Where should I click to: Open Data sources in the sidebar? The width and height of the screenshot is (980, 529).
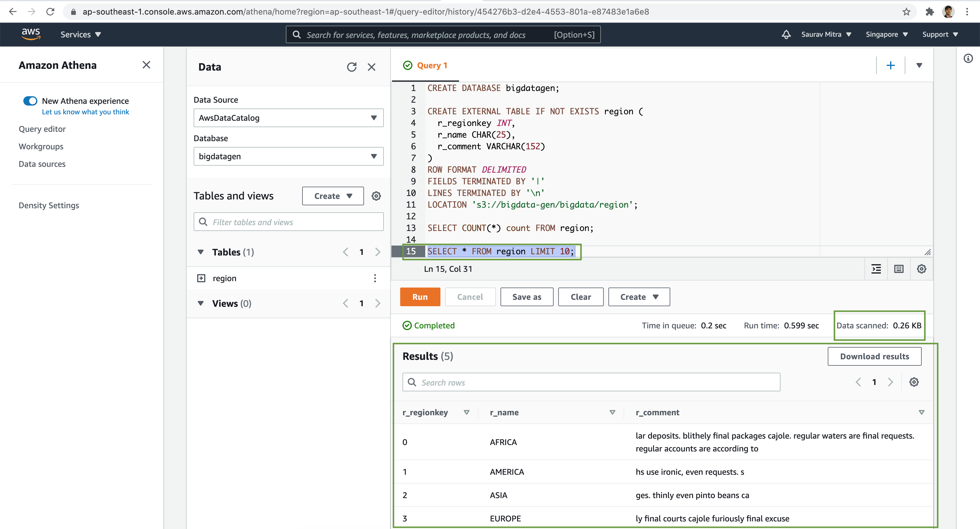[x=42, y=164]
